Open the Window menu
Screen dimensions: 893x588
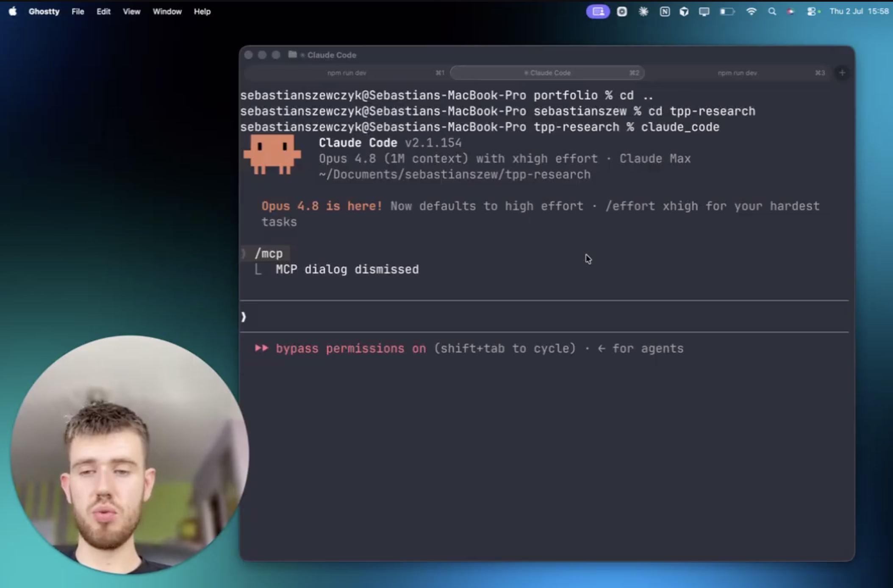(x=167, y=11)
